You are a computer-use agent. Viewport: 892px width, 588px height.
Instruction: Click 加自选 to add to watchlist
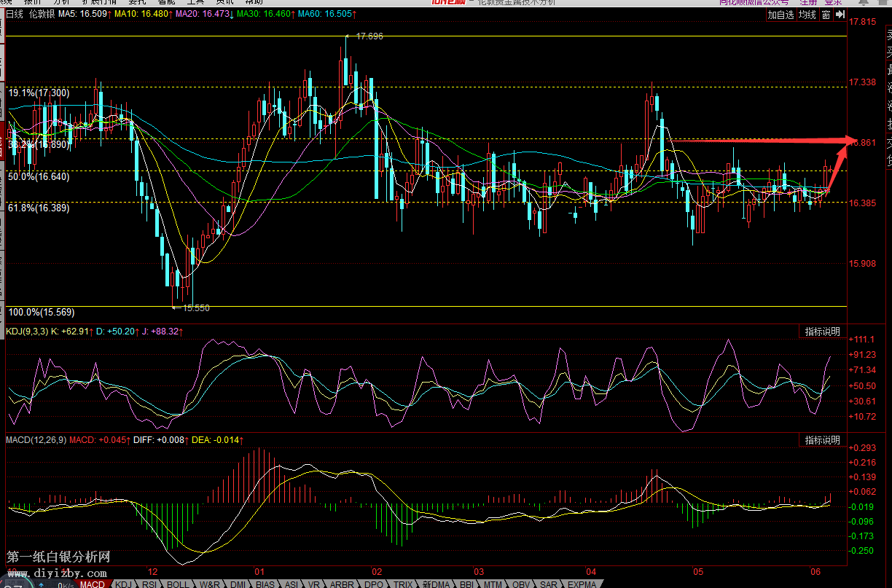[780, 15]
